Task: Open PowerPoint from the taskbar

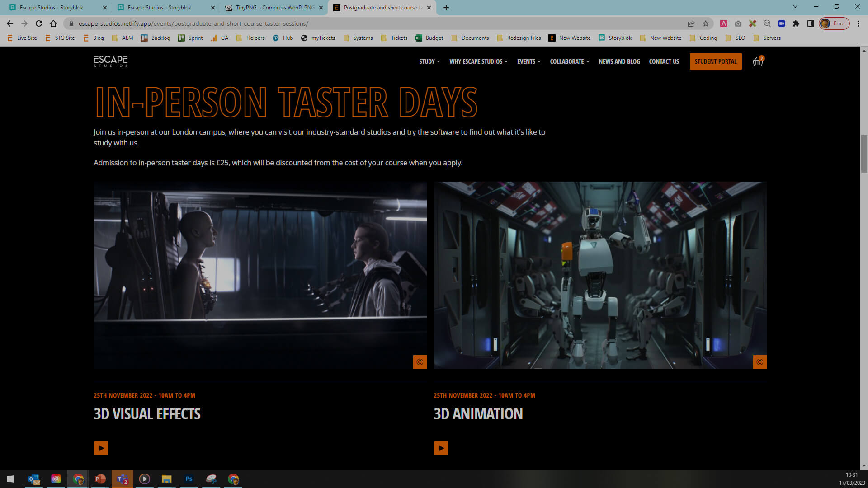Action: coord(100,479)
